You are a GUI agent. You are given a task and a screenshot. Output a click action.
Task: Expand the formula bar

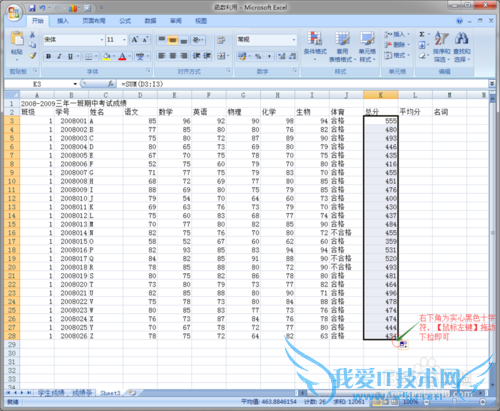[x=492, y=84]
